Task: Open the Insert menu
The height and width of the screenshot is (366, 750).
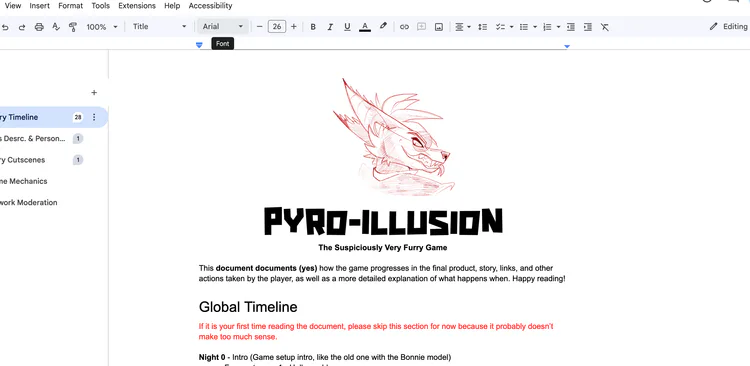Action: [39, 6]
